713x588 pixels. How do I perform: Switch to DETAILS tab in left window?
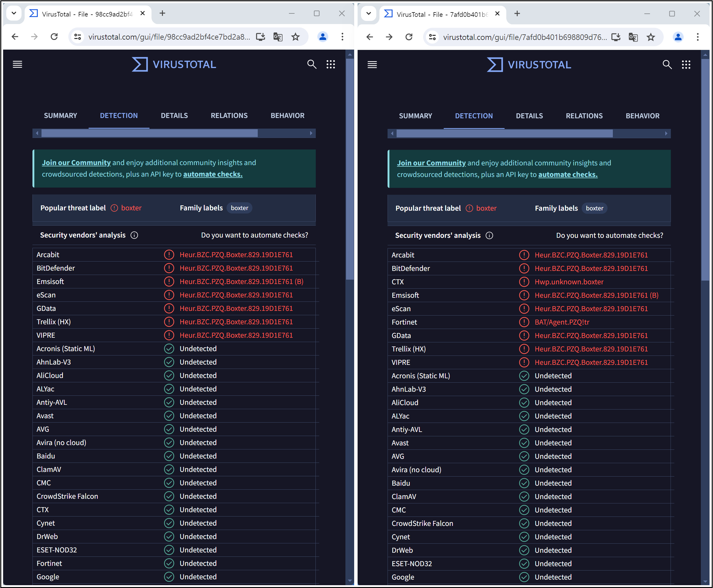pos(174,115)
